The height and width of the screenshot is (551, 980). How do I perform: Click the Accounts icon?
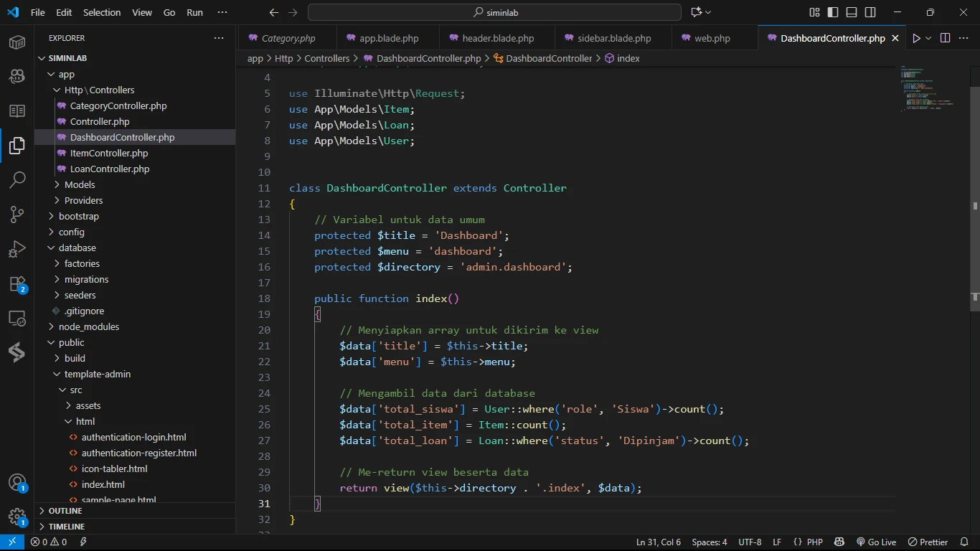click(17, 483)
